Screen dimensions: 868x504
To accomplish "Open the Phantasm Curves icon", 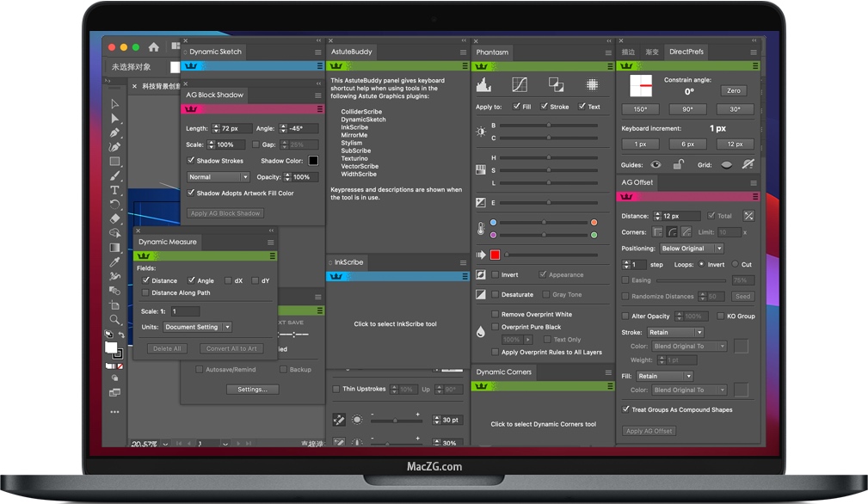I will pyautogui.click(x=520, y=84).
